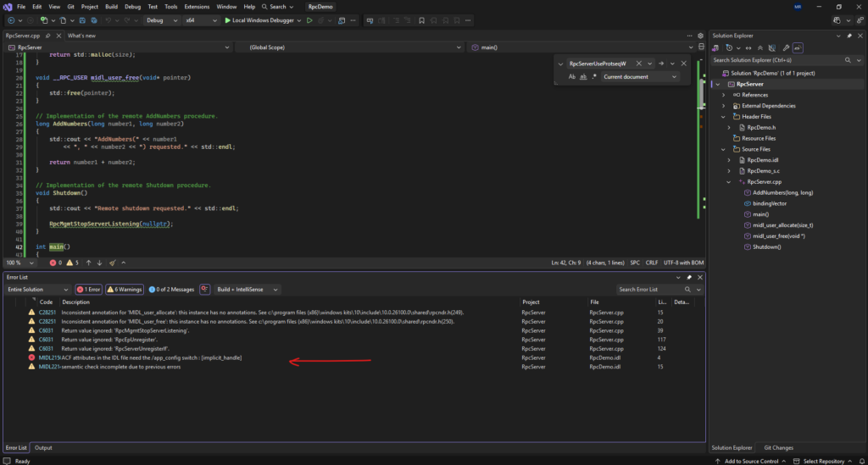868x465 pixels.
Task: Pin the RpcServer.cpp tab
Action: [48, 36]
